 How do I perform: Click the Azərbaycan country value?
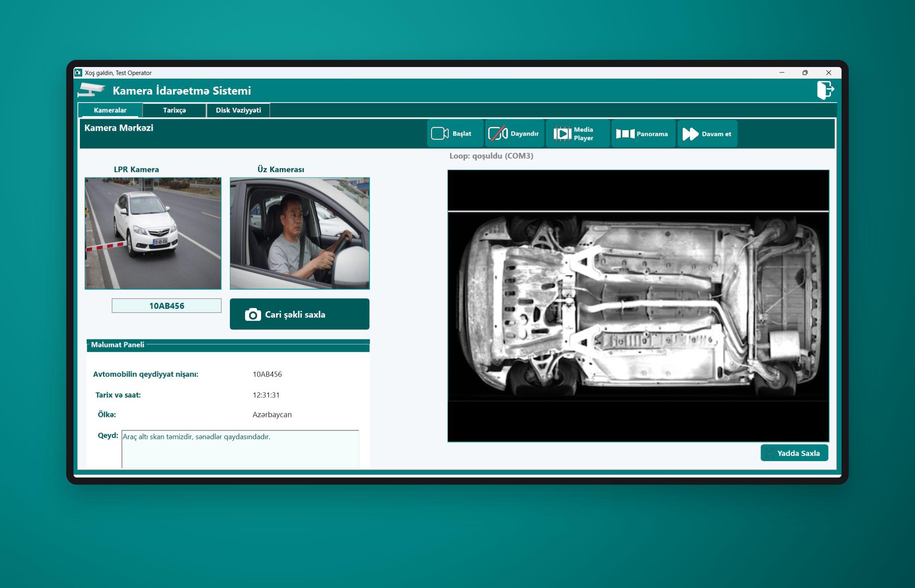tap(272, 414)
